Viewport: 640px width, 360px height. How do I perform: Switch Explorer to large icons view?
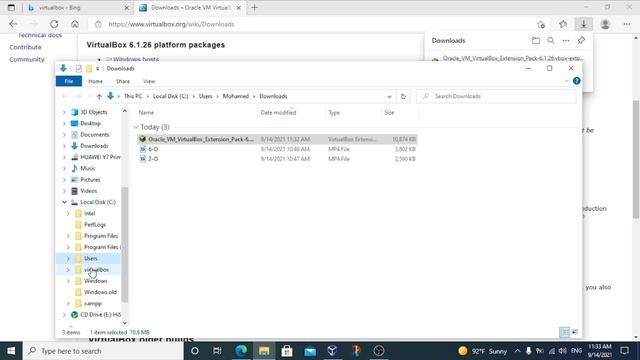pyautogui.click(x=575, y=332)
